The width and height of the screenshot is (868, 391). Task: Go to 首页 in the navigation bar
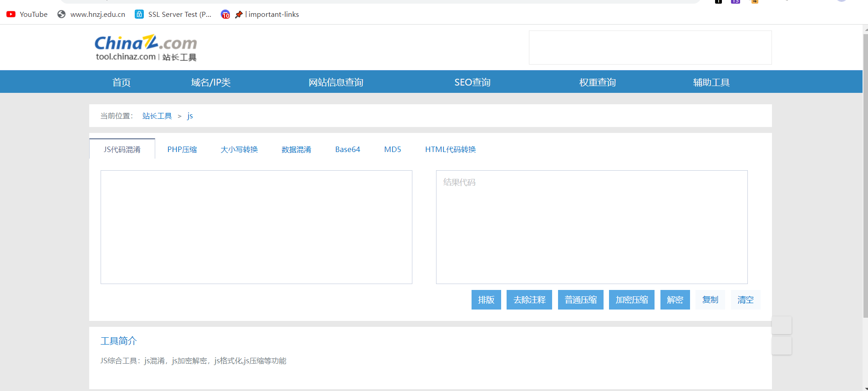[122, 82]
